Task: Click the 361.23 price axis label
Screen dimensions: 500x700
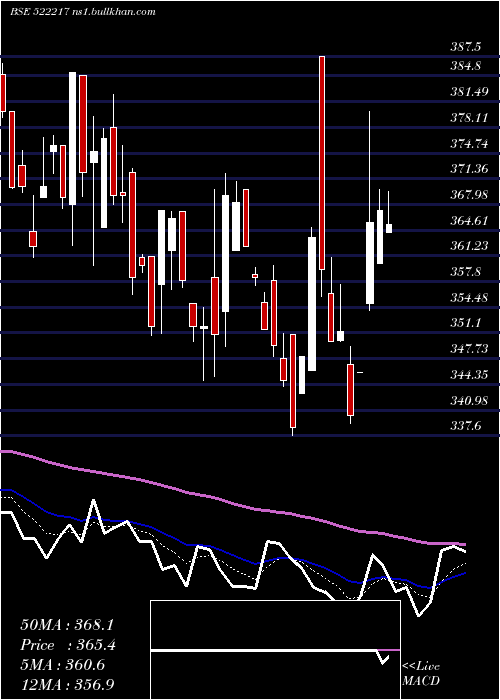Action: 469,246
